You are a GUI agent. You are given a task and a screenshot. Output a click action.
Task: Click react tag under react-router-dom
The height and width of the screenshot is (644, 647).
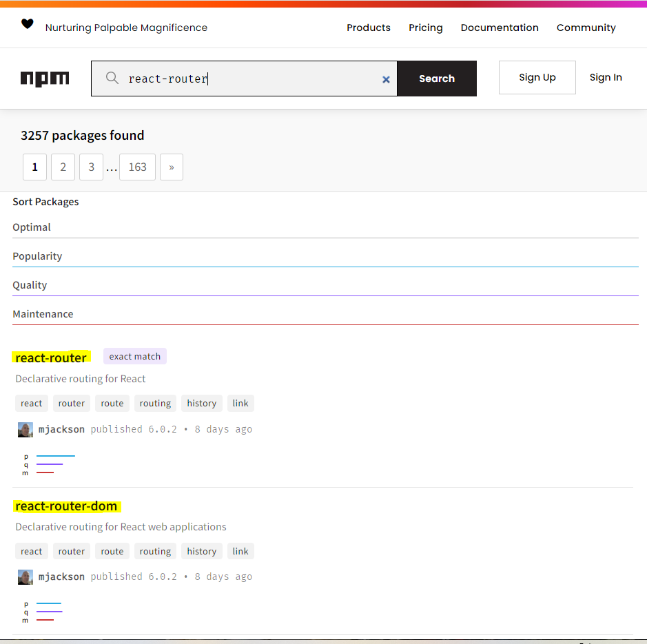tap(32, 551)
